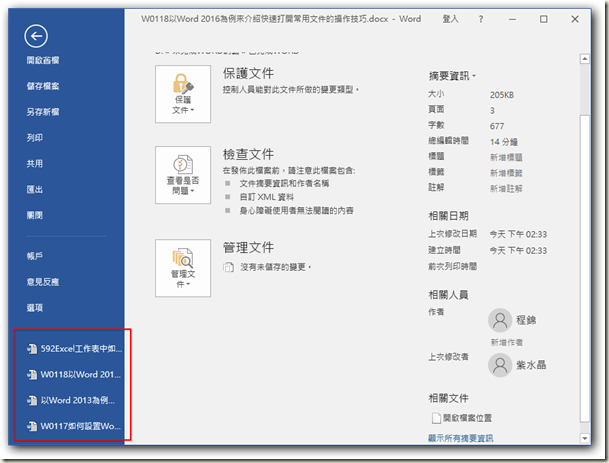Click the 字數 value 677
This screenshot has width=609, height=463.
[497, 126]
